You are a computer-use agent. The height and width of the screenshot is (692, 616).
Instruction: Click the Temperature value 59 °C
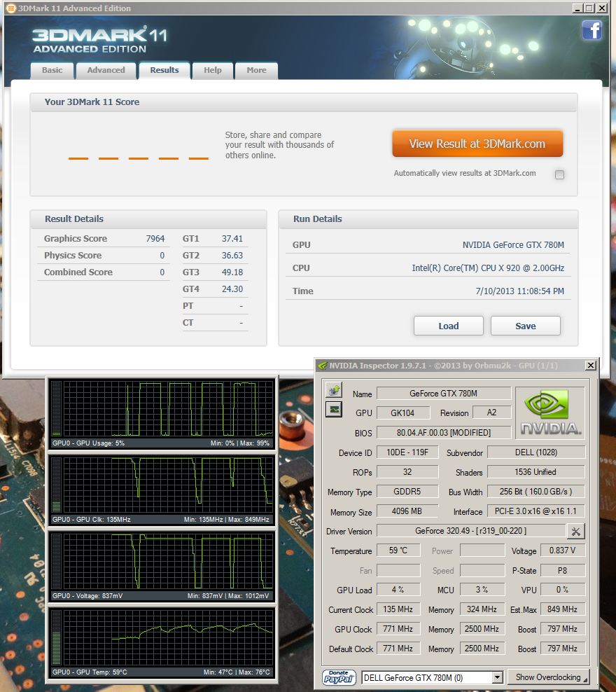(x=398, y=551)
